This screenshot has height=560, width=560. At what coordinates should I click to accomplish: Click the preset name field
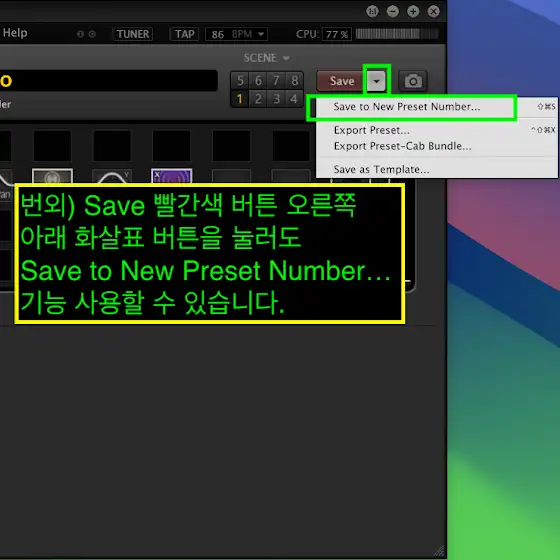[108, 81]
